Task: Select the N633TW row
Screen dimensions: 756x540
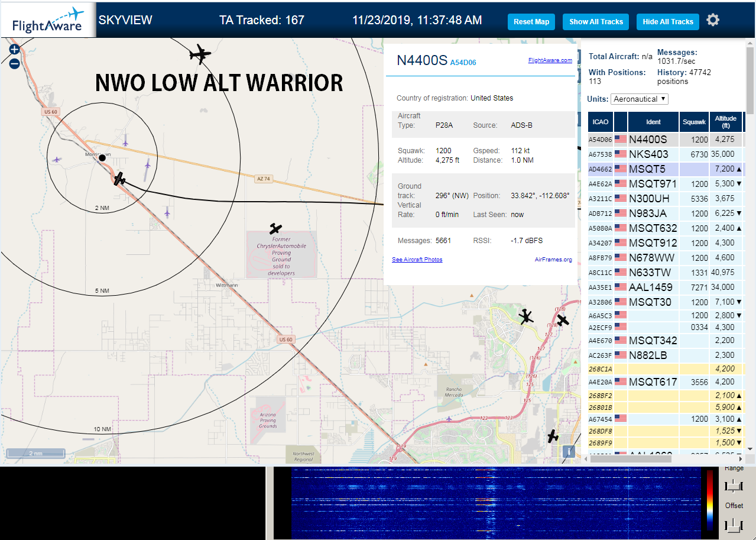Action: [x=666, y=272]
